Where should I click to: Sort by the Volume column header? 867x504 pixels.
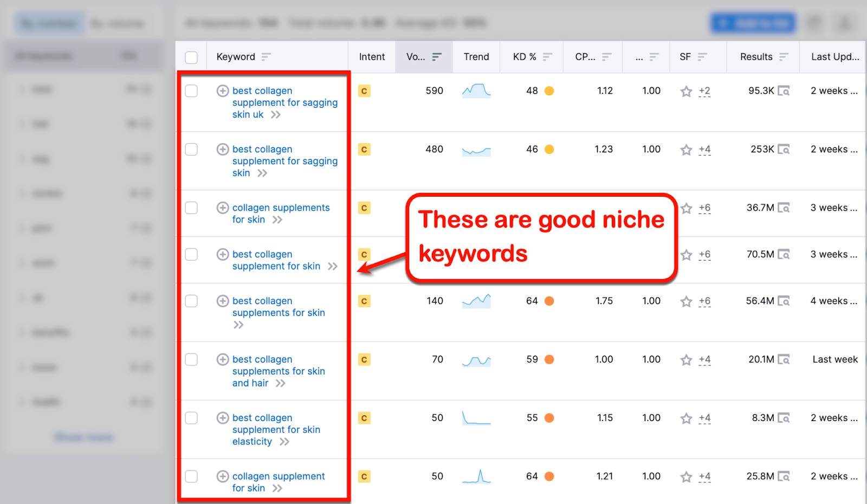[x=424, y=57]
